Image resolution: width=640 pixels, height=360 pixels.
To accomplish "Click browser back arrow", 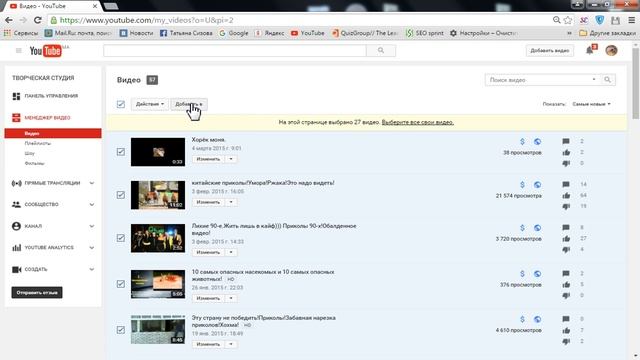I will coord(9,20).
